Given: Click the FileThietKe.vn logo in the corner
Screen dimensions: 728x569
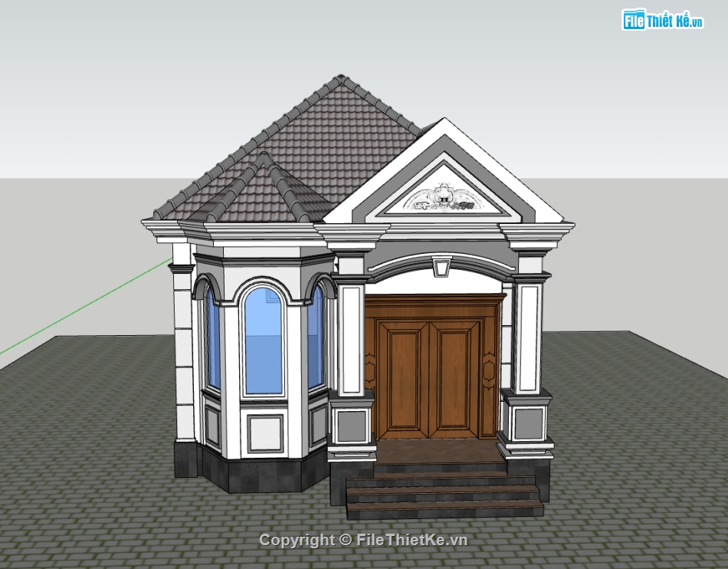Looking at the screenshot, I should [662, 21].
